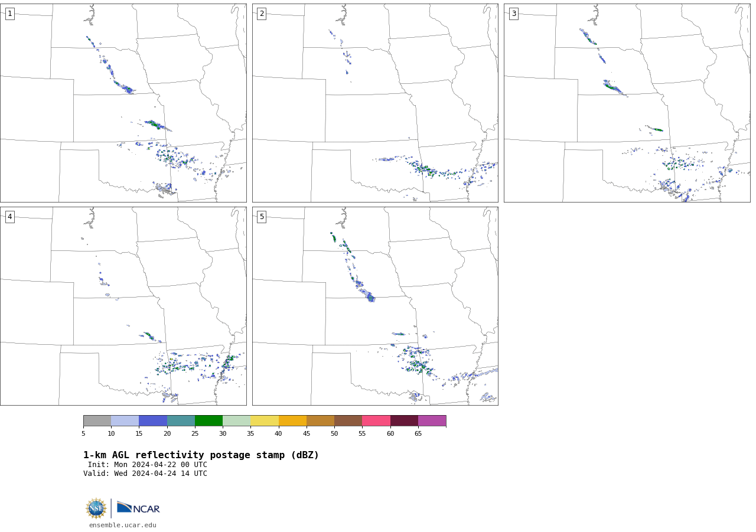Click the number 1 panel label
This screenshot has height=532, width=756.
tap(9, 14)
